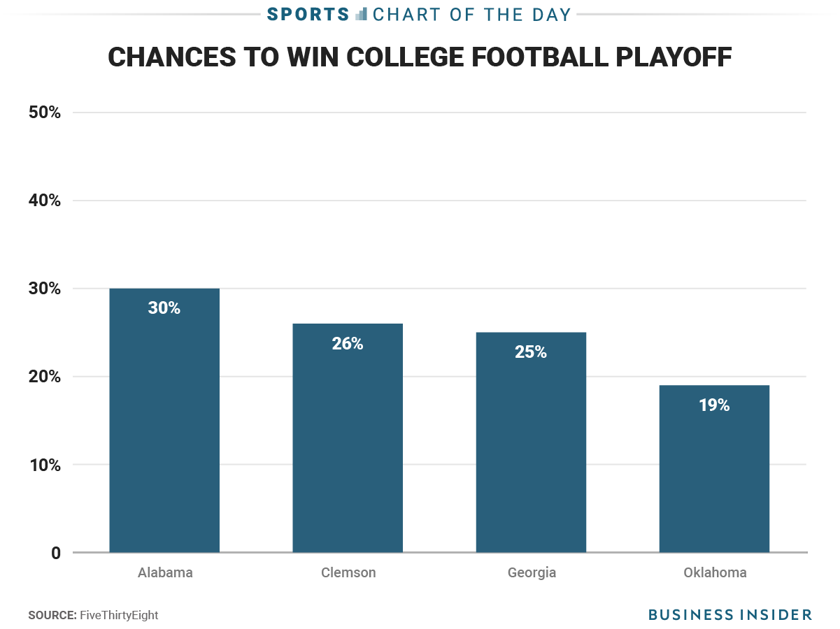Select the Clemson bar
The height and width of the screenshot is (629, 840).
tap(348, 447)
